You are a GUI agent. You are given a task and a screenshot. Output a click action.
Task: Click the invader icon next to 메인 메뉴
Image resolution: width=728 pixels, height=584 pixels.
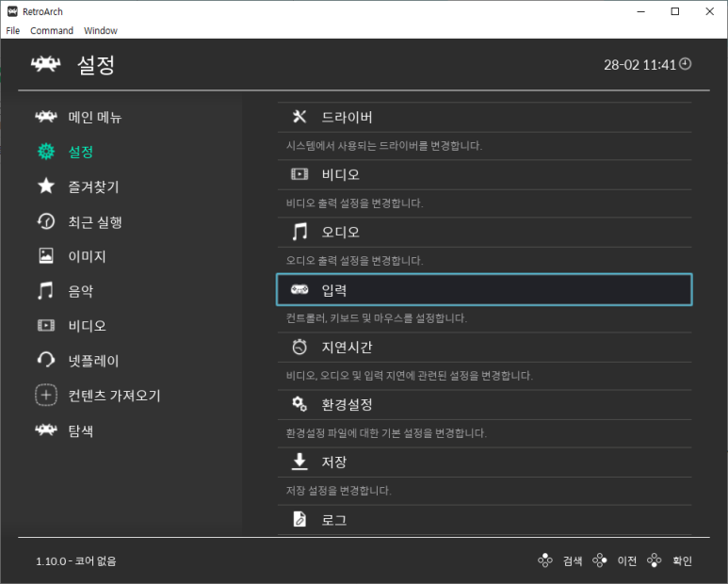pyautogui.click(x=46, y=117)
